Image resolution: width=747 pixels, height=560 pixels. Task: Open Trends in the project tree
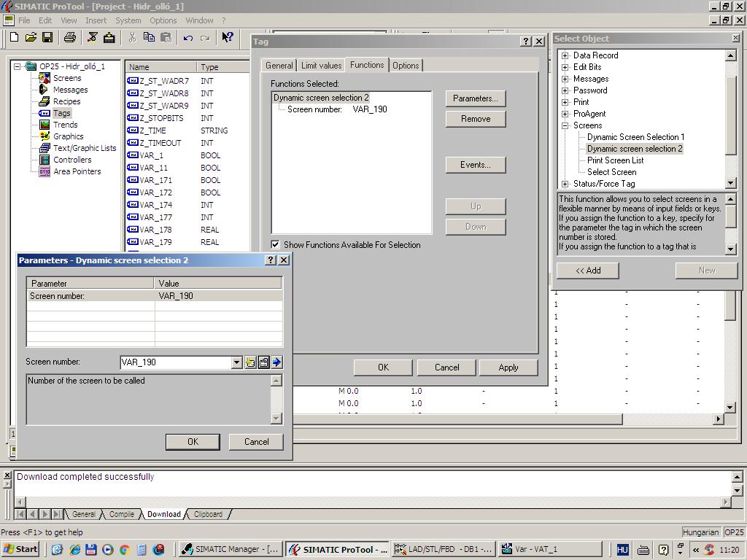pyautogui.click(x=65, y=125)
